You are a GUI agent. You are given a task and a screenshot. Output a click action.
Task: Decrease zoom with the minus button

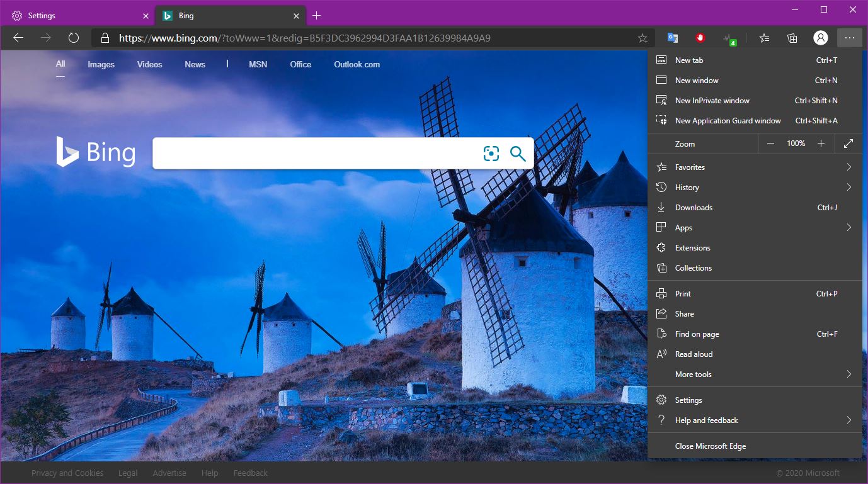coord(770,144)
